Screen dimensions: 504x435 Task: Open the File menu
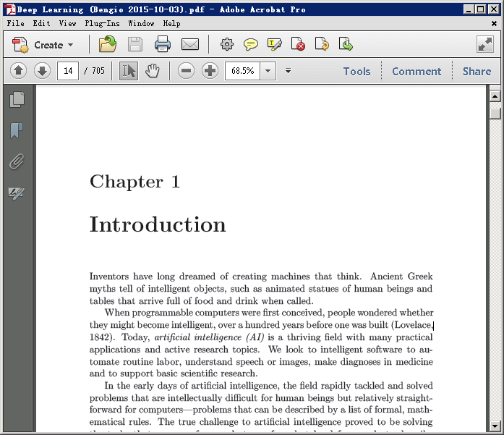15,23
